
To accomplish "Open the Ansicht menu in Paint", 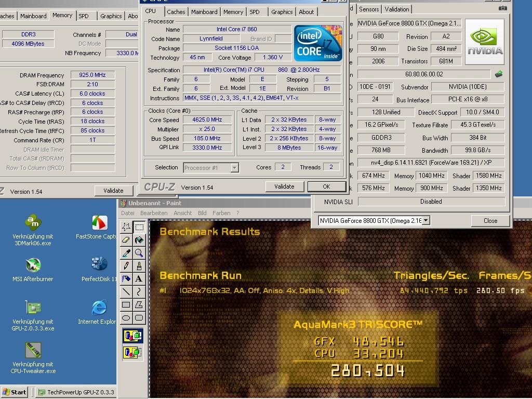I will click(183, 213).
